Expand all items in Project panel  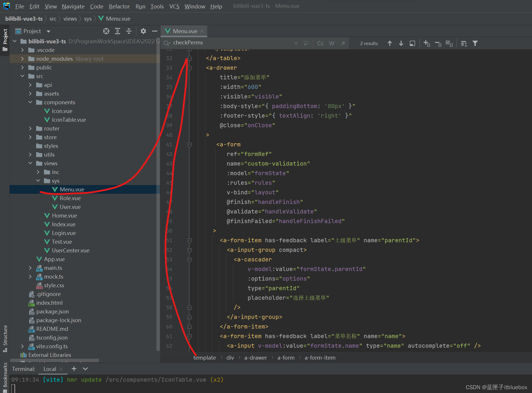click(118, 31)
